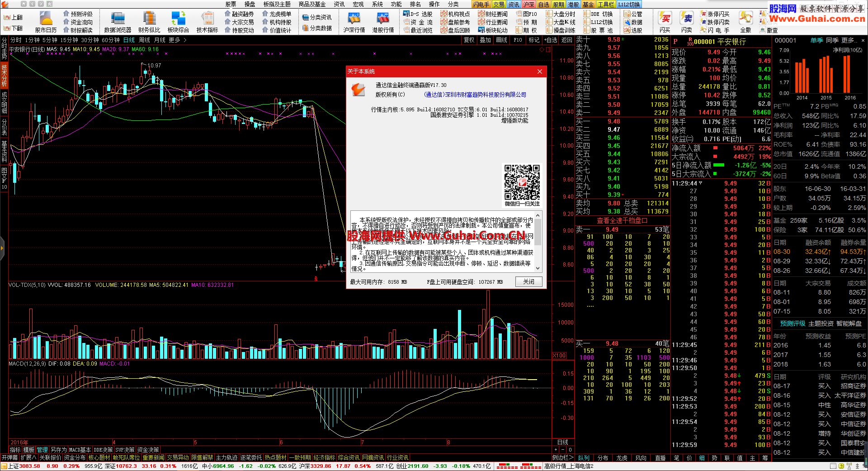Image resolution: width=868 pixels, height=471 pixels.
Task: Open the 板块综合 sector overview icon
Action: 178,22
